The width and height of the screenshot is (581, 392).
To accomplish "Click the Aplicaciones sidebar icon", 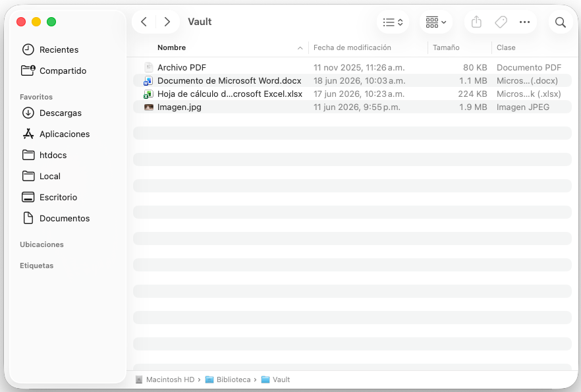I will click(x=28, y=134).
